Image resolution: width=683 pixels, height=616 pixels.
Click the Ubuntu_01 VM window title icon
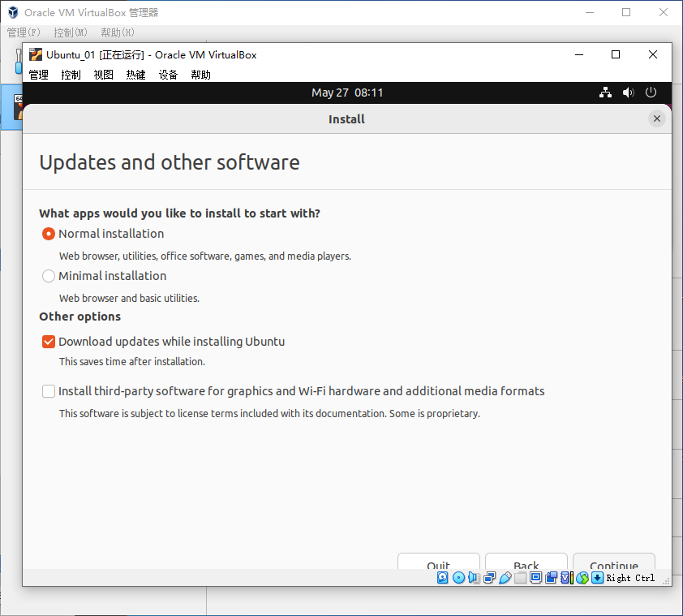[36, 54]
